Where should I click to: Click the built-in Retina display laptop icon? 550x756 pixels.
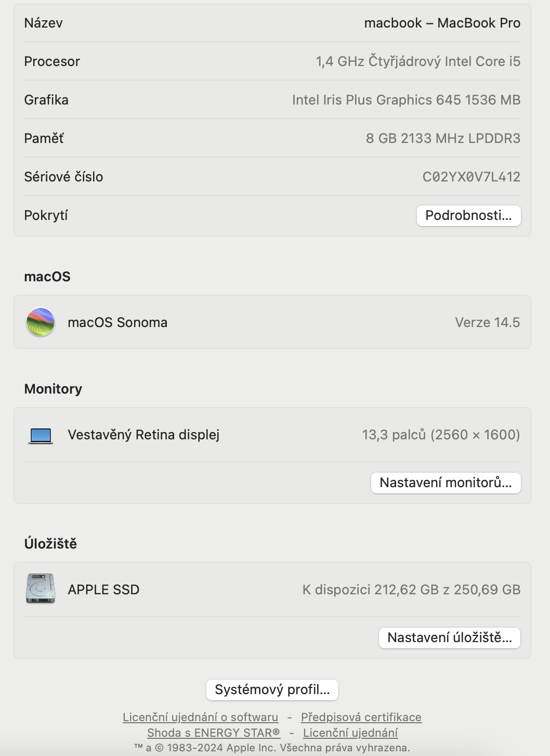click(41, 435)
